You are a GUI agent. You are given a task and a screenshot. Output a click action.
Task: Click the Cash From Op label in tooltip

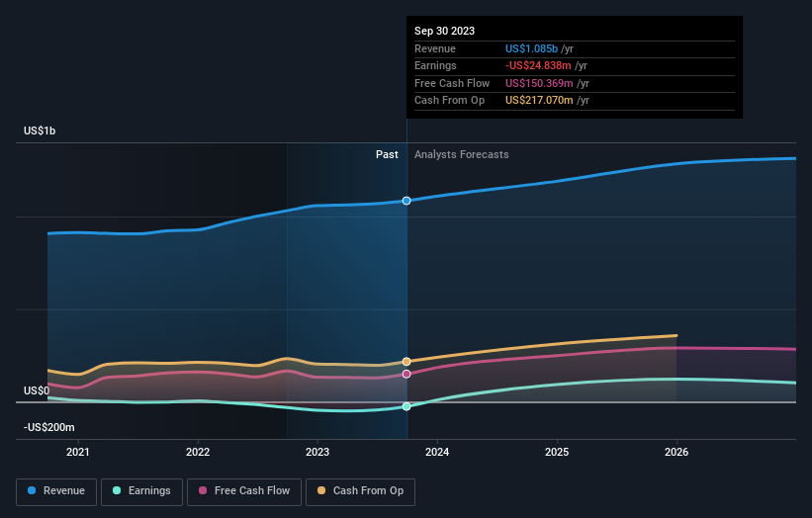coord(449,101)
